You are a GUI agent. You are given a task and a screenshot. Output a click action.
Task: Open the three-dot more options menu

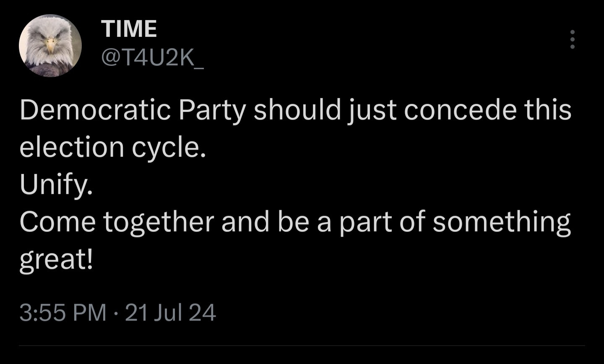point(573,39)
